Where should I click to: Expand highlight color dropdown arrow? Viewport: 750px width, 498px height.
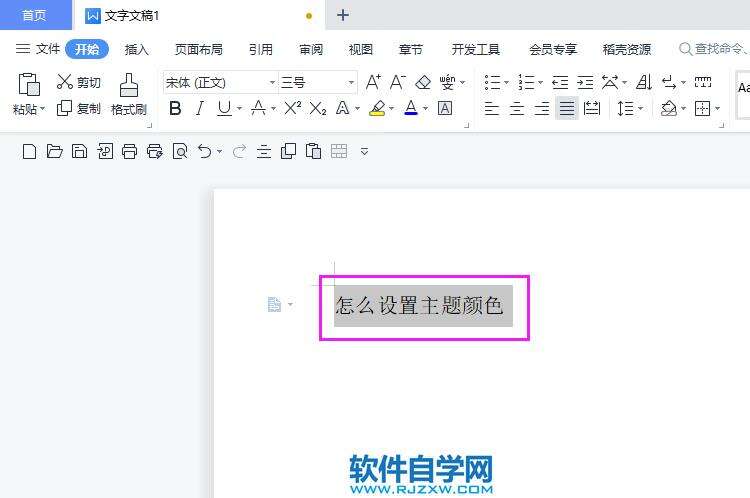[391, 109]
